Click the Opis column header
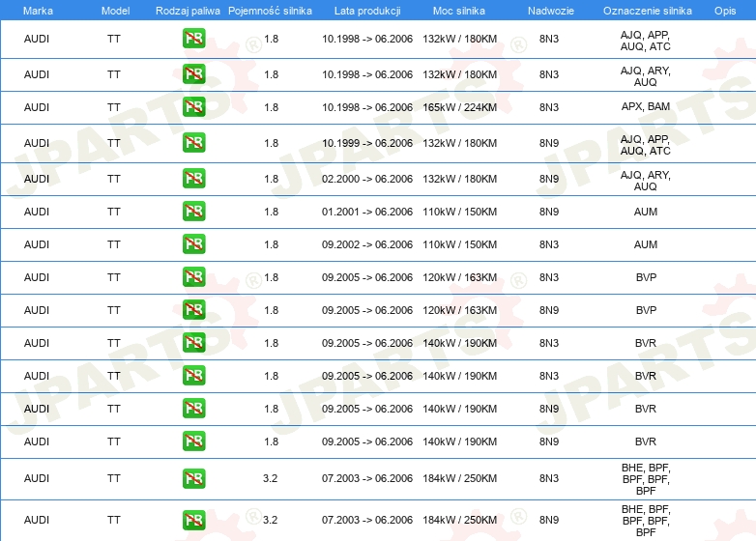756x541 pixels. [x=725, y=11]
